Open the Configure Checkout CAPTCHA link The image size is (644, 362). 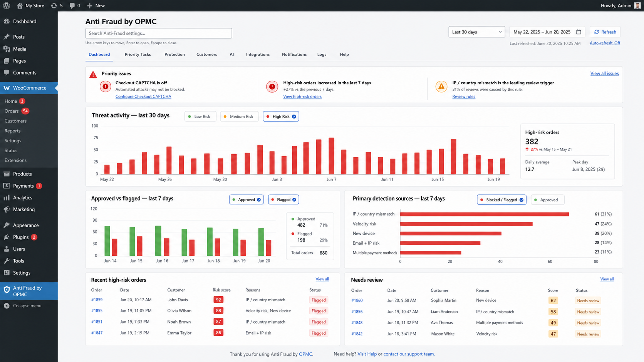pyautogui.click(x=143, y=97)
